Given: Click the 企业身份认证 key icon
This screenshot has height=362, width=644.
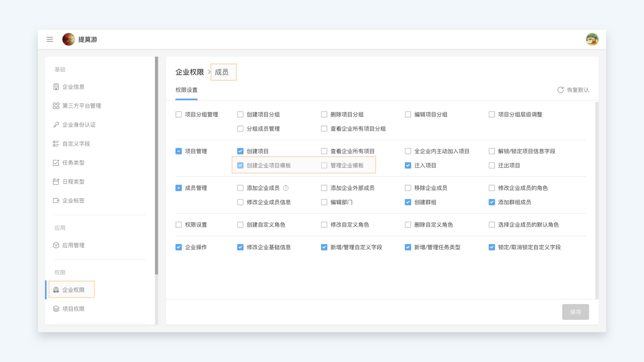Looking at the screenshot, I should (x=56, y=125).
